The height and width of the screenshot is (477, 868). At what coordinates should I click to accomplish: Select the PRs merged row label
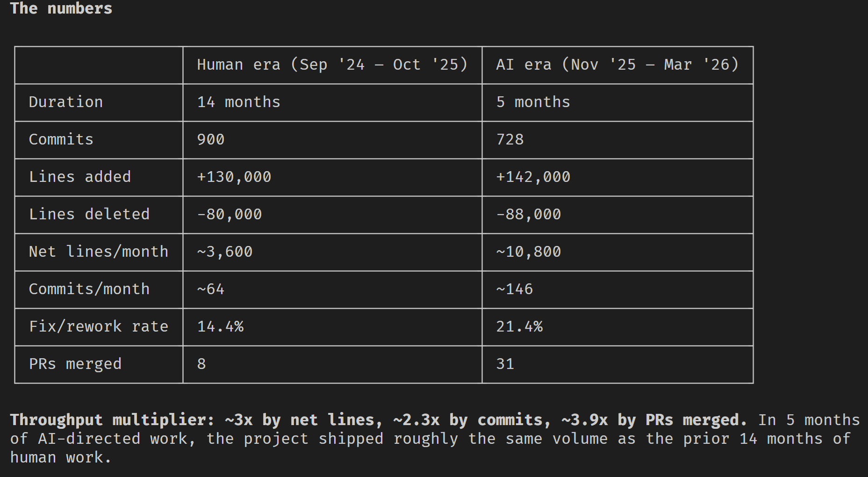[x=75, y=364]
